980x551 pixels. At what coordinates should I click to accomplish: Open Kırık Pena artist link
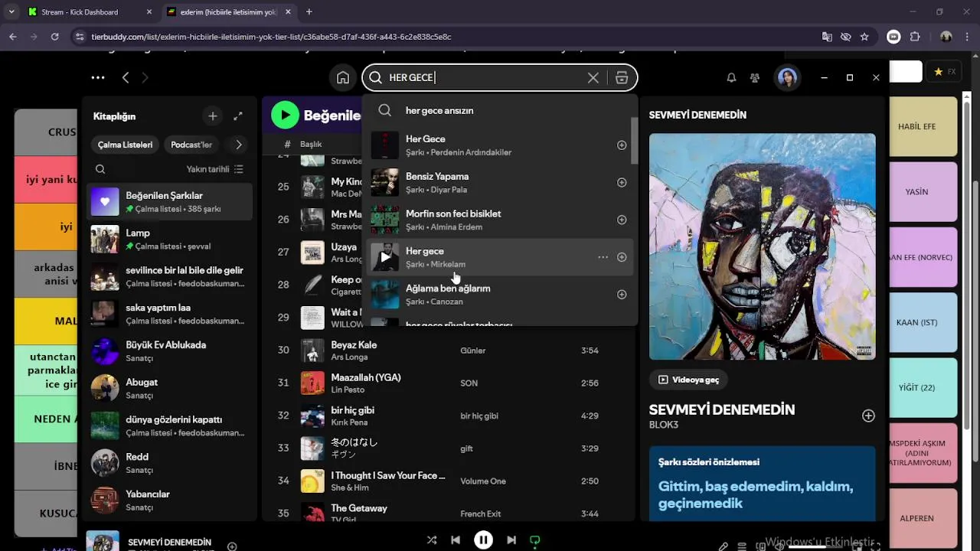[x=349, y=422]
